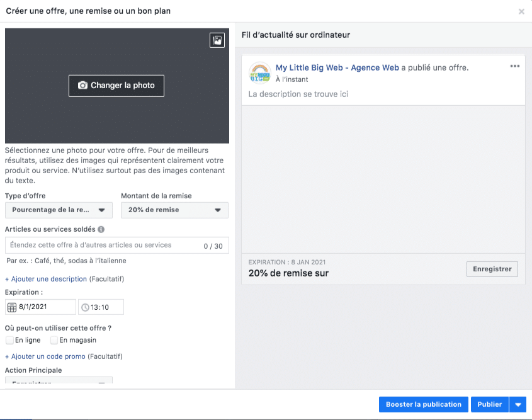The width and height of the screenshot is (532, 420).
Task: Expand the Montant de la remise dropdown
Action: click(x=174, y=210)
